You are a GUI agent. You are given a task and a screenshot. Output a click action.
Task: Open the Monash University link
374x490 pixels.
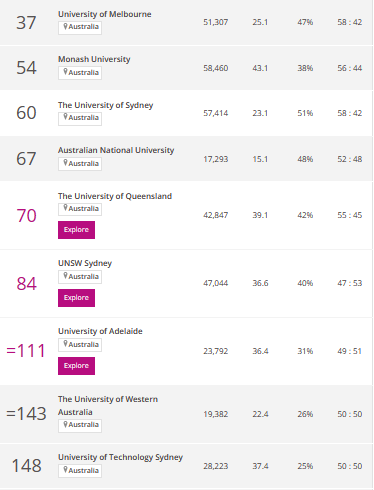94,59
